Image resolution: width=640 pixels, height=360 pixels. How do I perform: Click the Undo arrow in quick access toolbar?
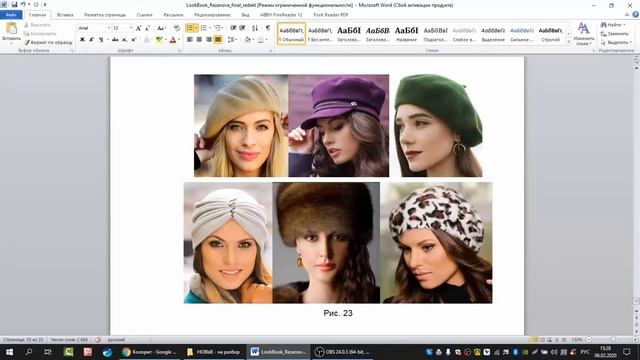coord(23,4)
